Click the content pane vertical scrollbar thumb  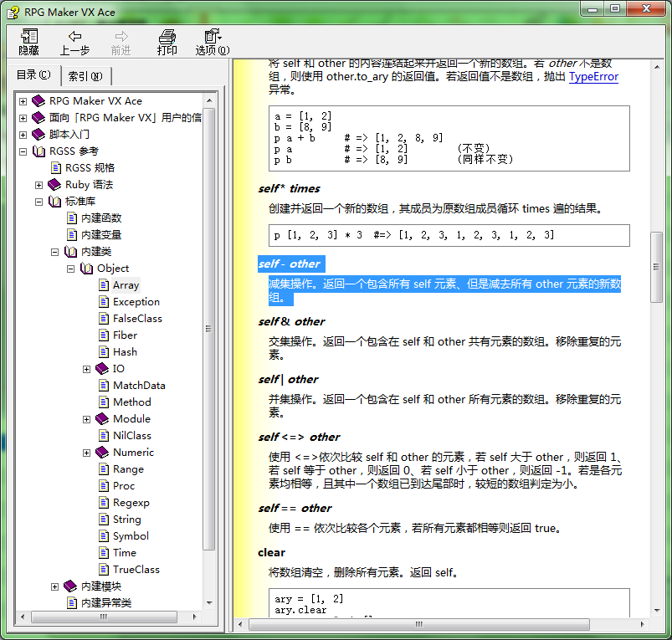pos(656,268)
